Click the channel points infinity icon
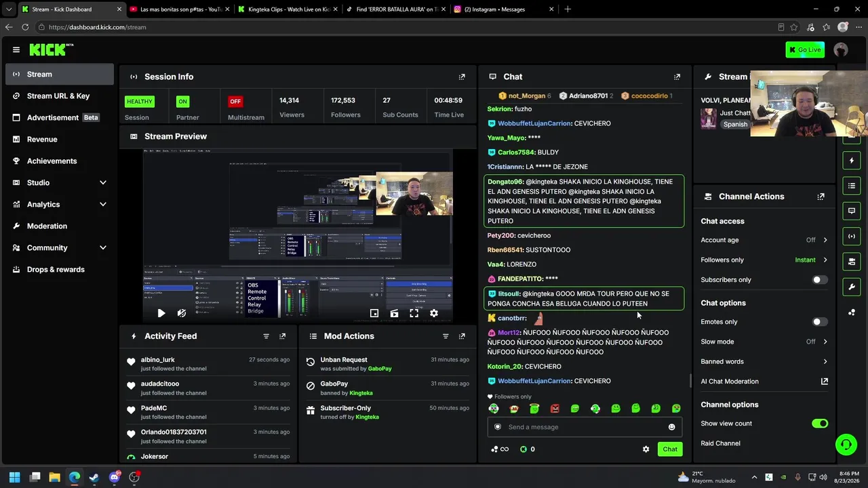The width and height of the screenshot is (868, 488). click(x=500, y=449)
